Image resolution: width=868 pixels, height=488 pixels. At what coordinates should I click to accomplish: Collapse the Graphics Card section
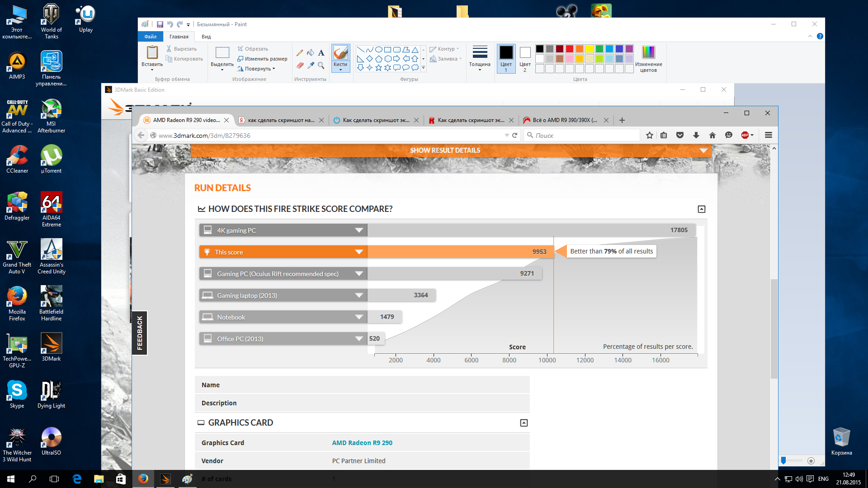[x=524, y=423]
